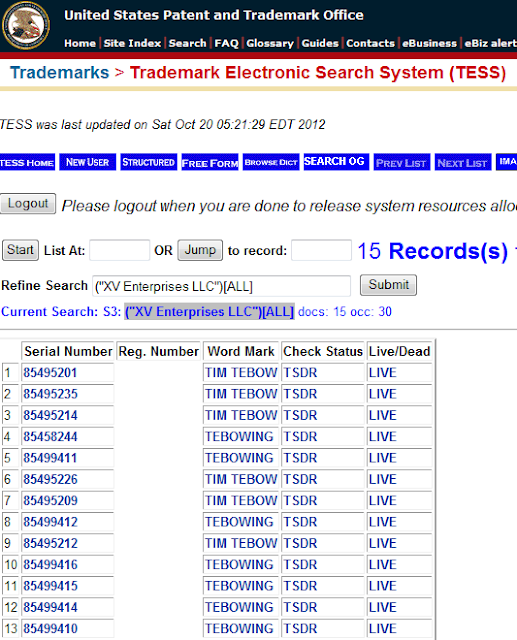
Task: Open the FAQ header link
Action: point(226,43)
